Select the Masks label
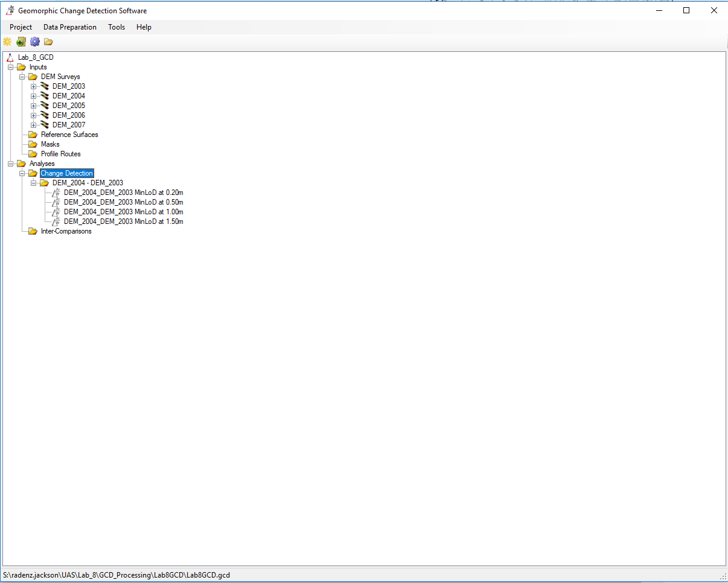This screenshot has width=728, height=583. click(50, 144)
